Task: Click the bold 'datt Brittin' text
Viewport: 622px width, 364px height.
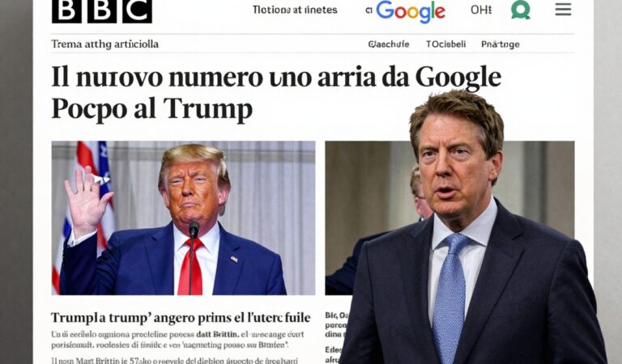Action: (218, 334)
